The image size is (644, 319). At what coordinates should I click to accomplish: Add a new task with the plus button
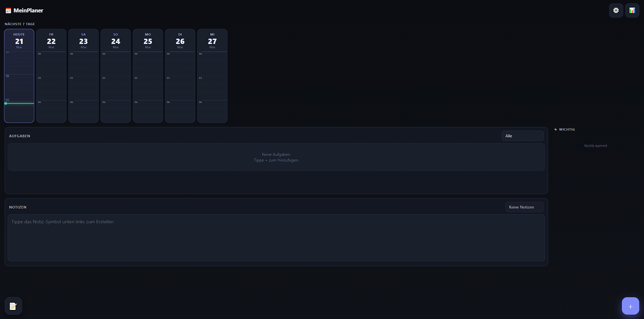[x=630, y=306]
